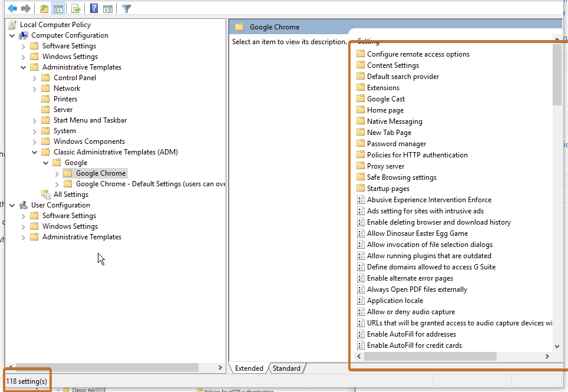This screenshot has height=392, width=568.
Task: Click the Always Open PDF files externally icon
Action: (x=361, y=289)
